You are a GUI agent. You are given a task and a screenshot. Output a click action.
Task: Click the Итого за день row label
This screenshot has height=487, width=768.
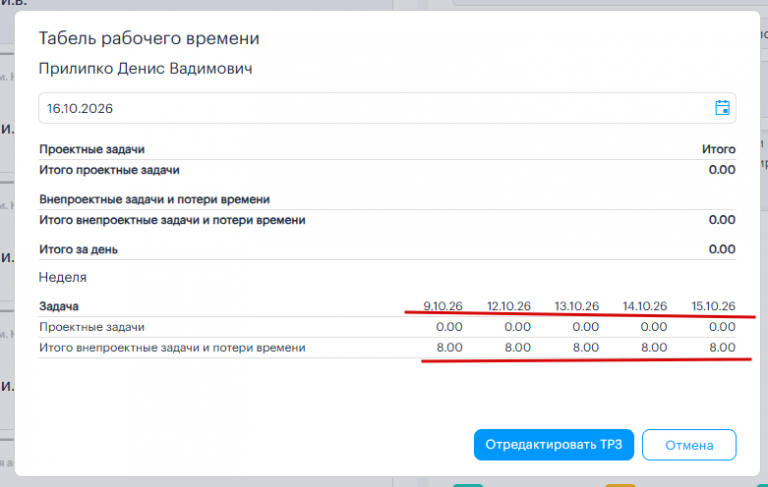(x=78, y=249)
